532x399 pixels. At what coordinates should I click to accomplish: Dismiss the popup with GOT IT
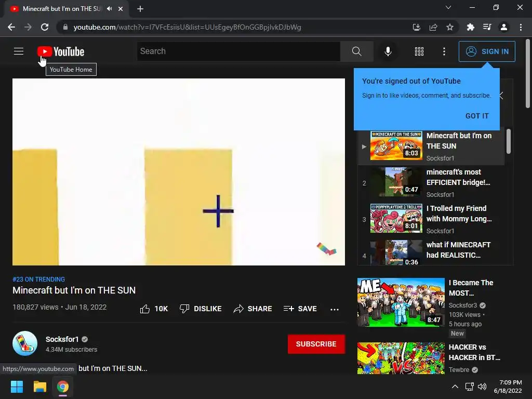point(477,116)
